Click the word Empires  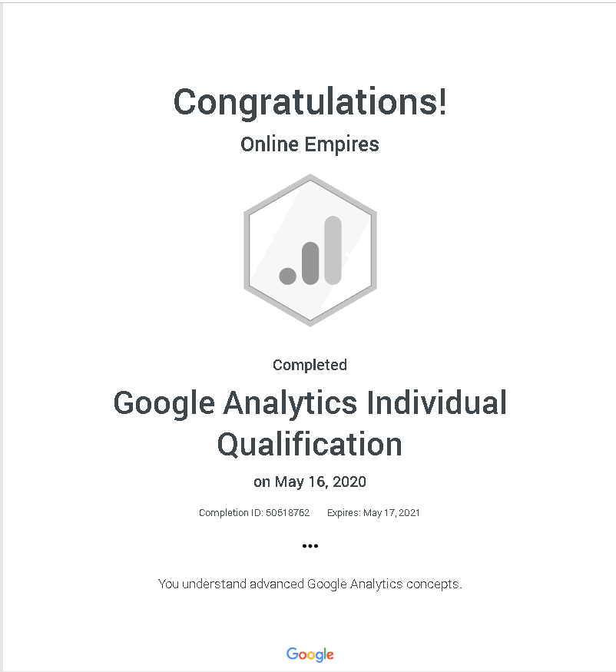point(342,145)
